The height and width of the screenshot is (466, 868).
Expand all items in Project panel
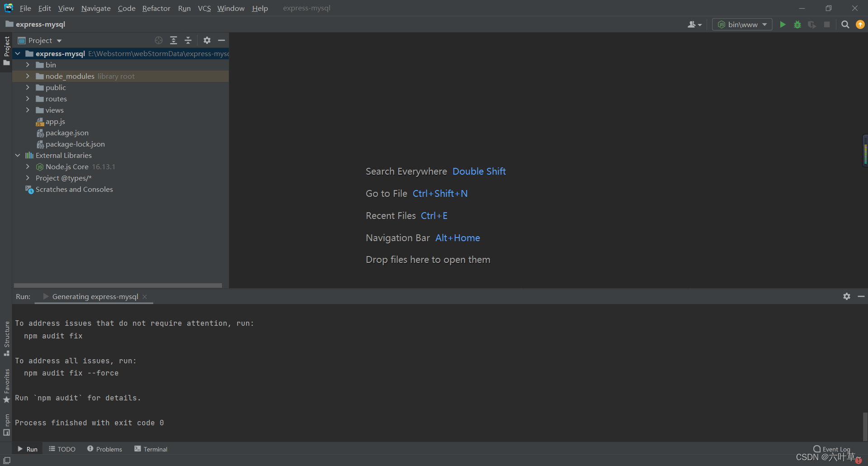point(174,40)
